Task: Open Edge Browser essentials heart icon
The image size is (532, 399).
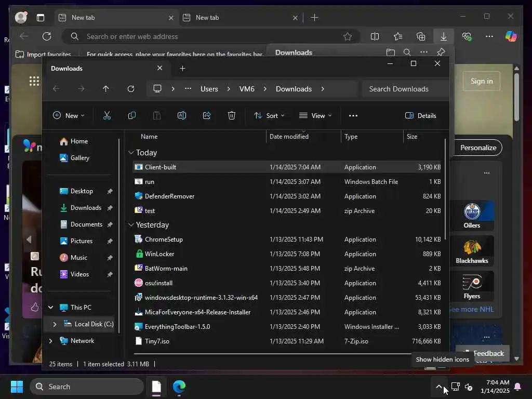Action: [467, 36]
